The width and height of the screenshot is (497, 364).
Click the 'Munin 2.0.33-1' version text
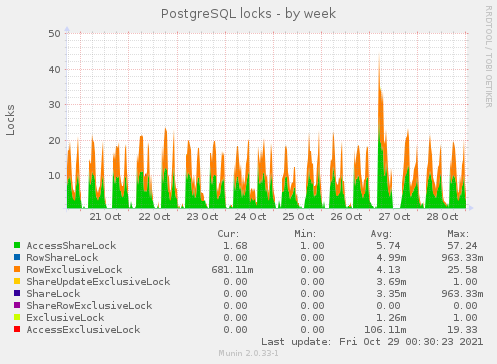pyautogui.click(x=248, y=353)
